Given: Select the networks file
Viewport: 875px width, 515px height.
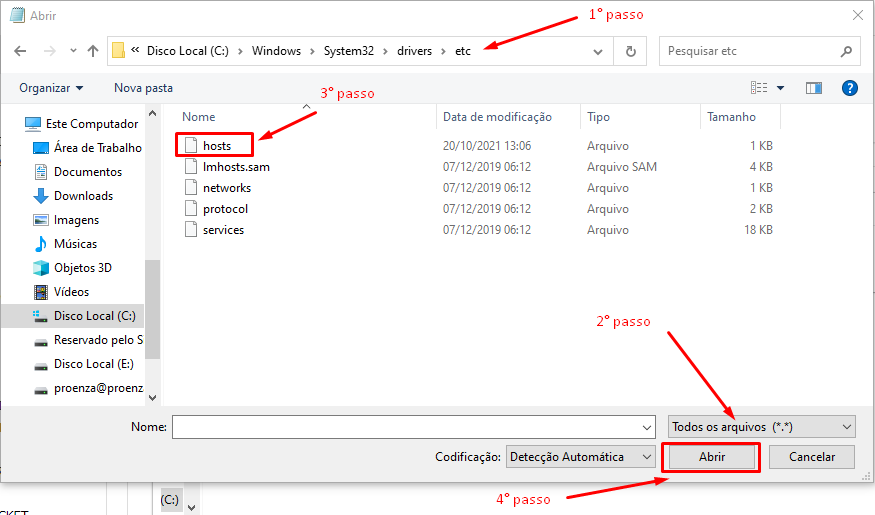Looking at the screenshot, I should [x=227, y=188].
